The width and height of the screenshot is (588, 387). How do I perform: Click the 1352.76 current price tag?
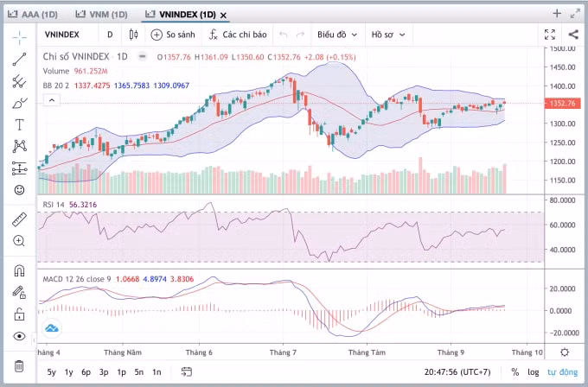(x=562, y=104)
